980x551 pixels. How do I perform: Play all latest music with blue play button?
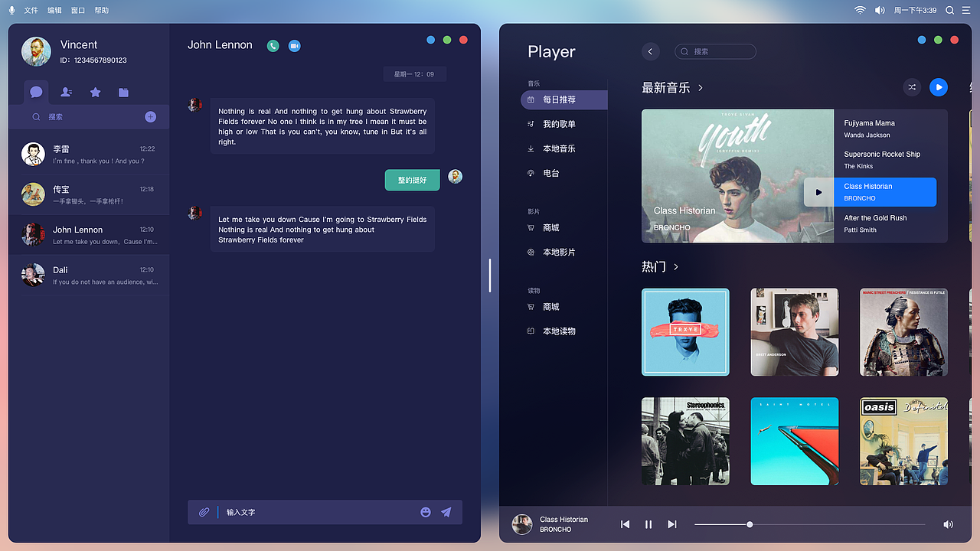tap(939, 87)
